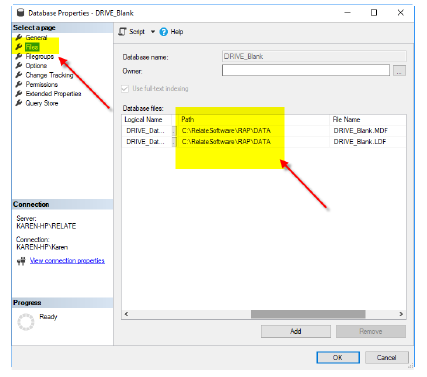The height and width of the screenshot is (377, 427).
Task: Click the Database name field
Action: coord(314,56)
